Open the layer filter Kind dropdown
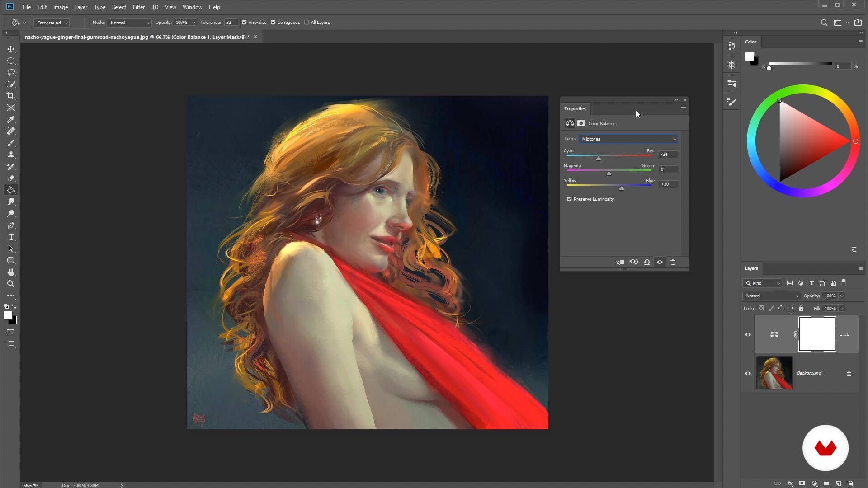This screenshot has width=868, height=488. pos(762,283)
